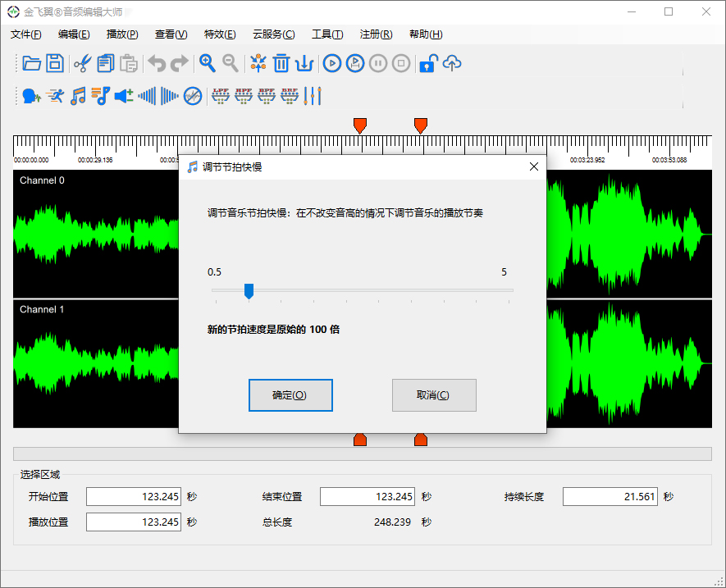
Task: Click the cloud upload icon
Action: click(x=452, y=63)
